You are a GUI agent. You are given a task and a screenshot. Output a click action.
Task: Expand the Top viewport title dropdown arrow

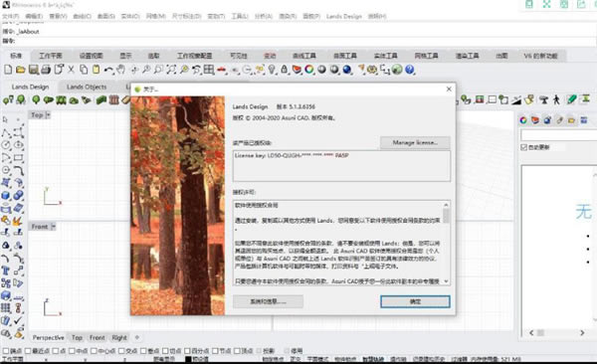48,114
